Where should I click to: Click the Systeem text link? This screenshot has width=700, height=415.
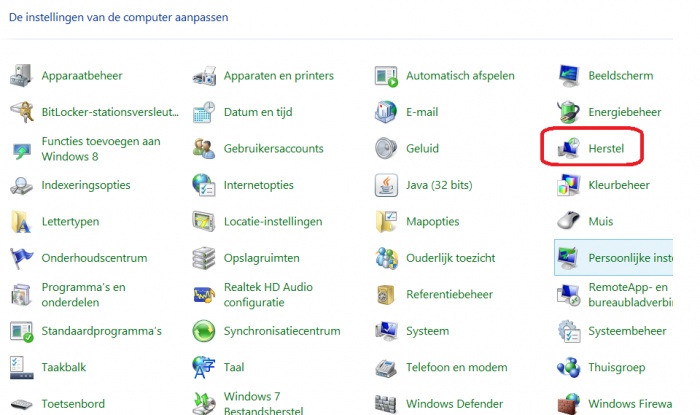(427, 332)
